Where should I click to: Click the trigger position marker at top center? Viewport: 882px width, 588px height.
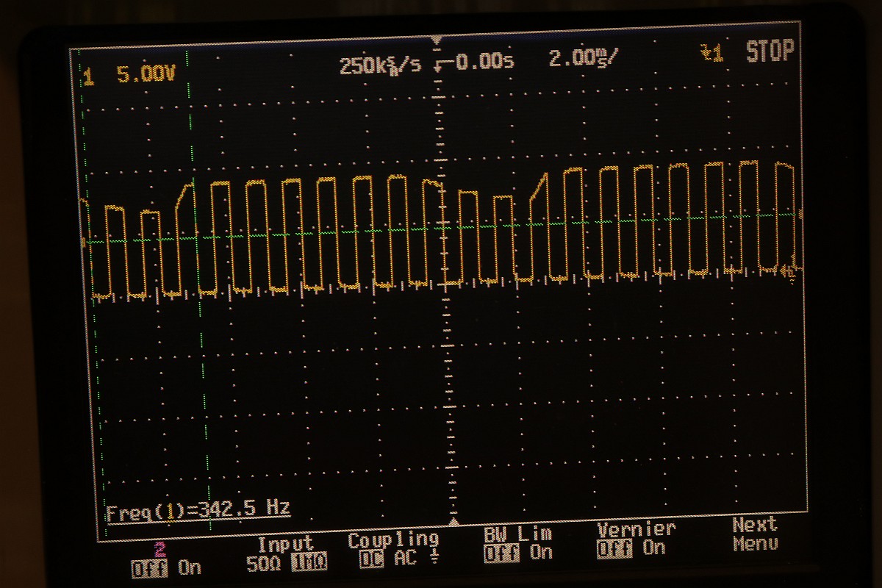click(x=437, y=40)
